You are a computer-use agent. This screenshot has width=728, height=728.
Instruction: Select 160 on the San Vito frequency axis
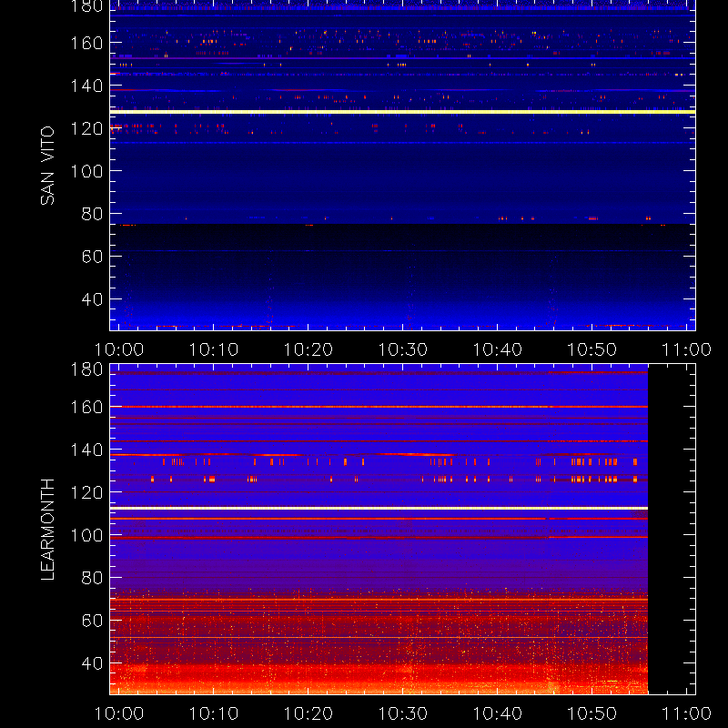86,43
